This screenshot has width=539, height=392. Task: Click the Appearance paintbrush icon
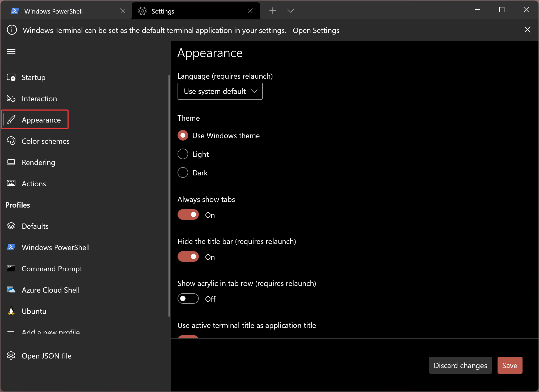pyautogui.click(x=11, y=120)
